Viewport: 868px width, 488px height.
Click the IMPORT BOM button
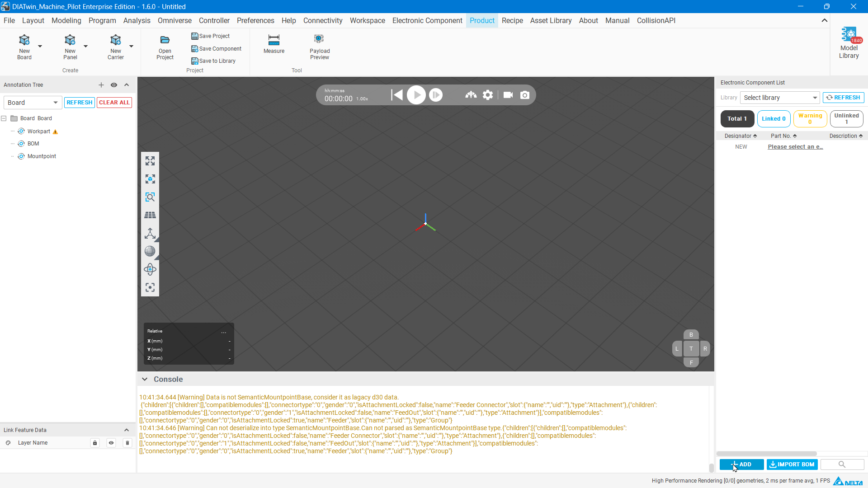point(792,465)
